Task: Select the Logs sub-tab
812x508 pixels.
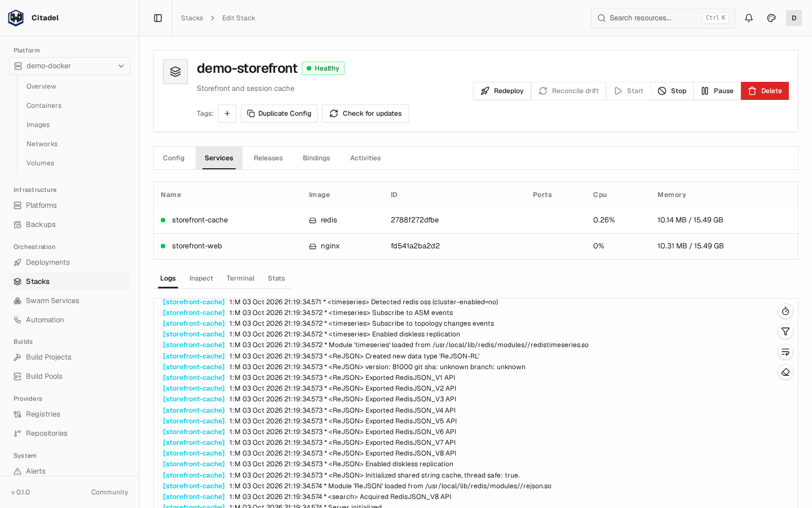Action: click(x=168, y=278)
